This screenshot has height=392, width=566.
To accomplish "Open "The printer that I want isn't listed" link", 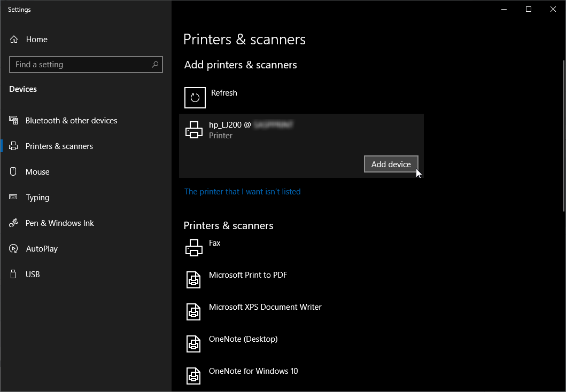I will pyautogui.click(x=242, y=192).
